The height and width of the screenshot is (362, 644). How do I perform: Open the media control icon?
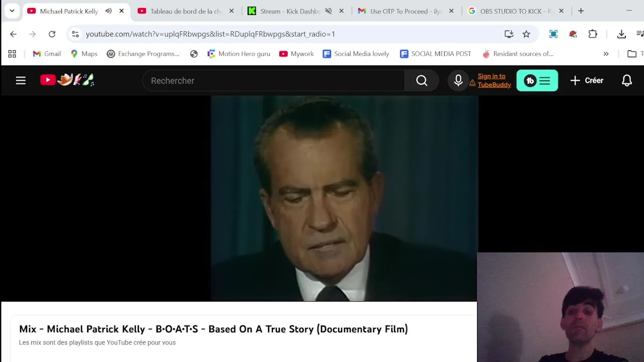[640, 34]
